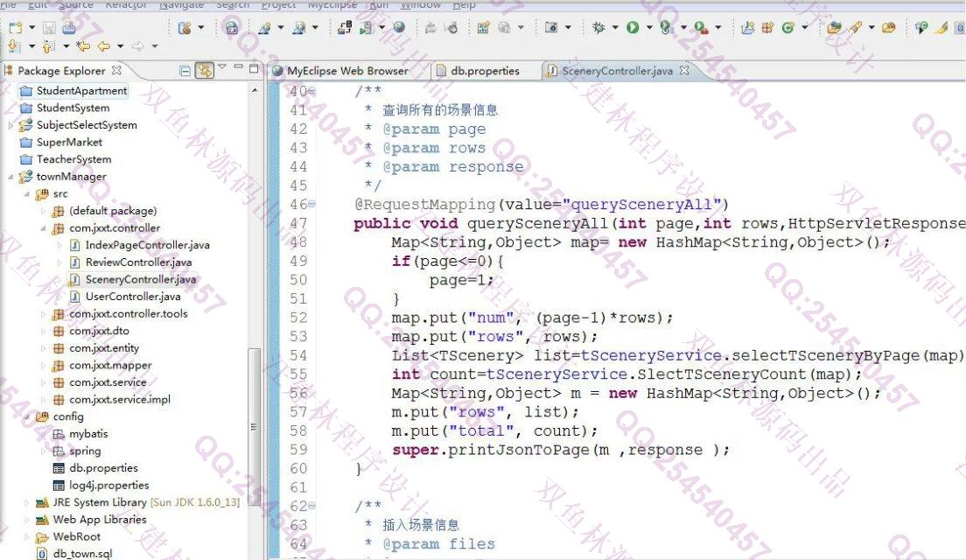This screenshot has width=966, height=560.
Task: Expand the SubjectSelectSystem project node
Action: click(10, 125)
